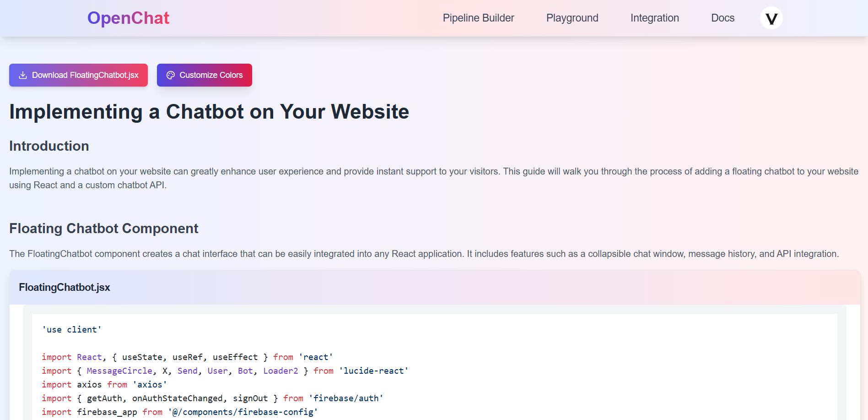Click the Customize Colors button

pos(204,75)
